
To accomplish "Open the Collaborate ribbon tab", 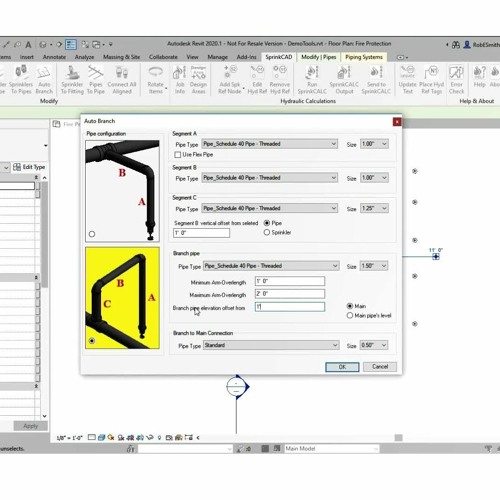I will point(163,57).
